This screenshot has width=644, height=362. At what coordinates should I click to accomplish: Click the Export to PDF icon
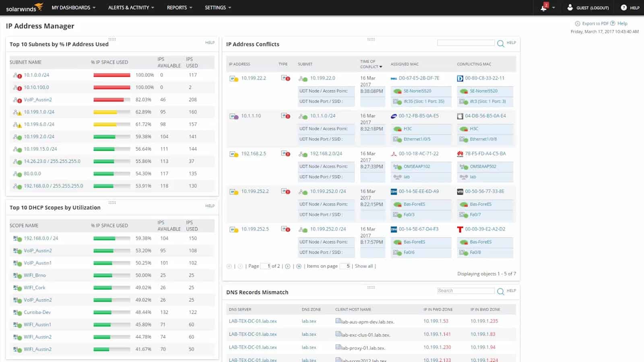tap(578, 23)
